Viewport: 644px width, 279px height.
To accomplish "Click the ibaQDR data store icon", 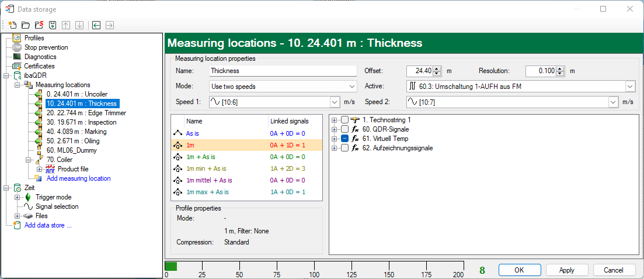I will tap(17, 75).
